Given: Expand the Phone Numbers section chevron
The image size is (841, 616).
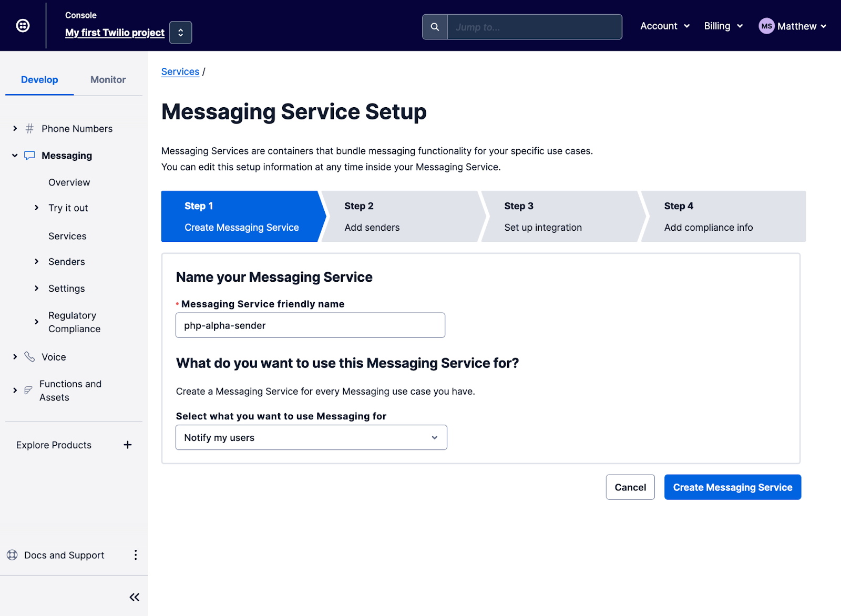Looking at the screenshot, I should pyautogui.click(x=15, y=128).
